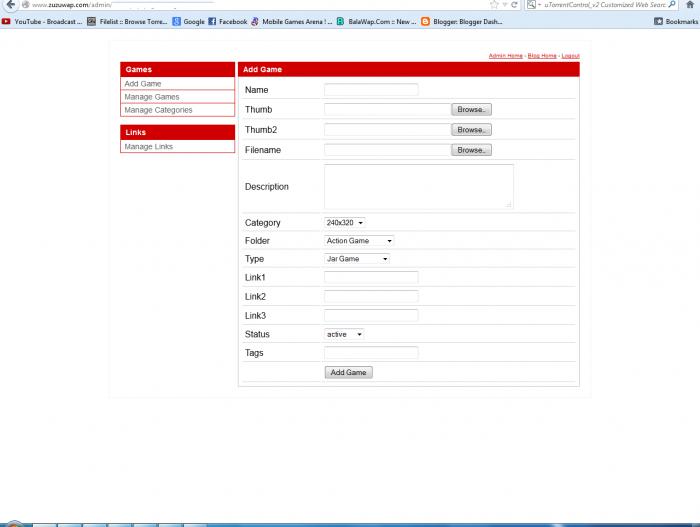Open the Category dropdown showing 240x320
700x527 pixels.
click(x=344, y=222)
